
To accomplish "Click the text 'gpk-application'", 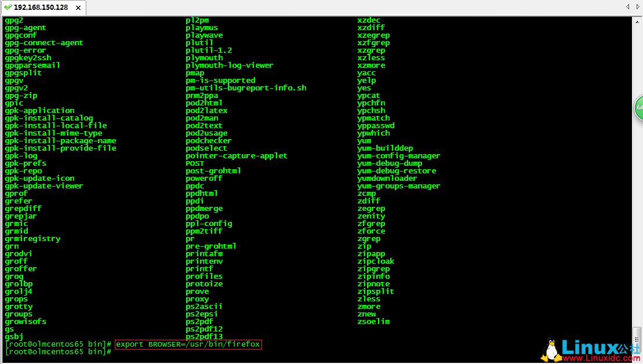I will click(x=40, y=111).
